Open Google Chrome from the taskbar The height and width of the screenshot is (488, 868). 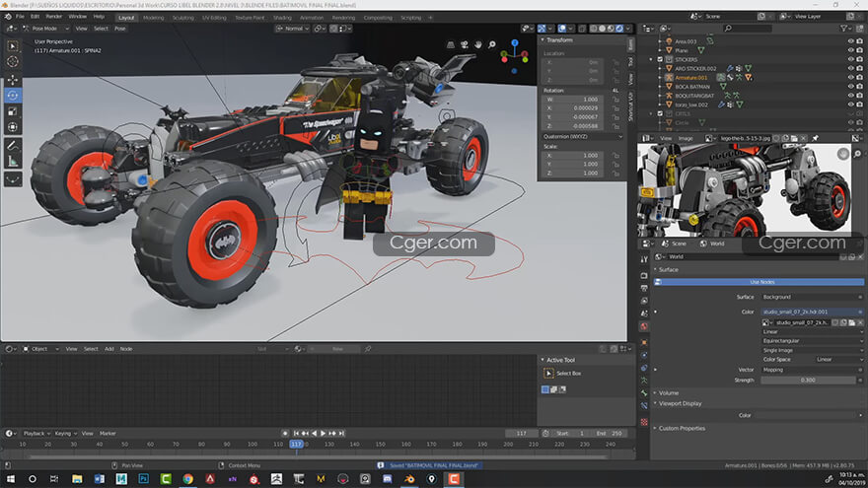point(188,478)
